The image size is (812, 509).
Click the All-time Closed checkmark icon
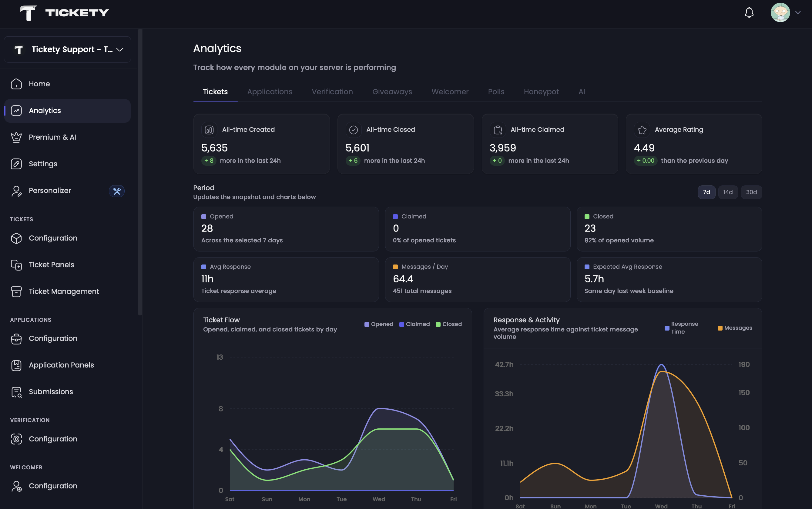tap(353, 130)
